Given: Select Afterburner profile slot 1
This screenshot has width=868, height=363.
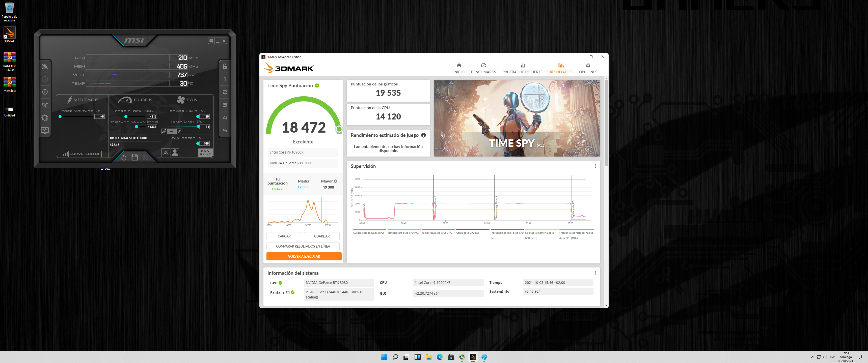Looking at the screenshot, I should click(x=225, y=79).
